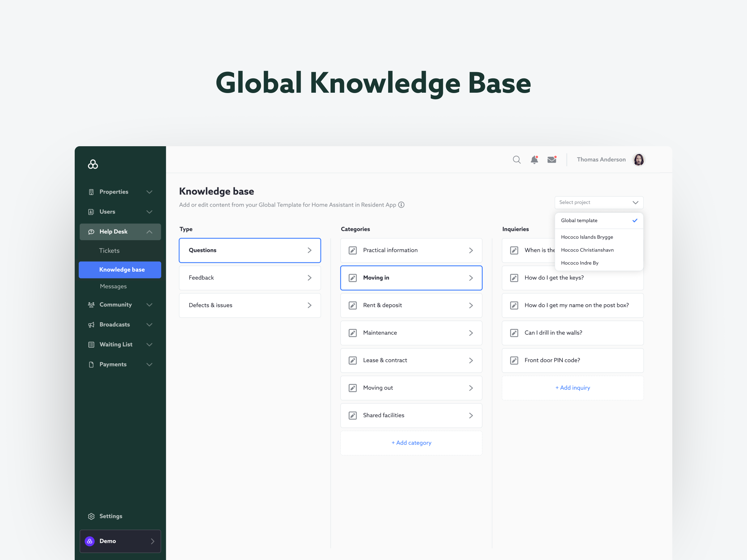Click edit icon for Rent & deposit

coord(353,306)
